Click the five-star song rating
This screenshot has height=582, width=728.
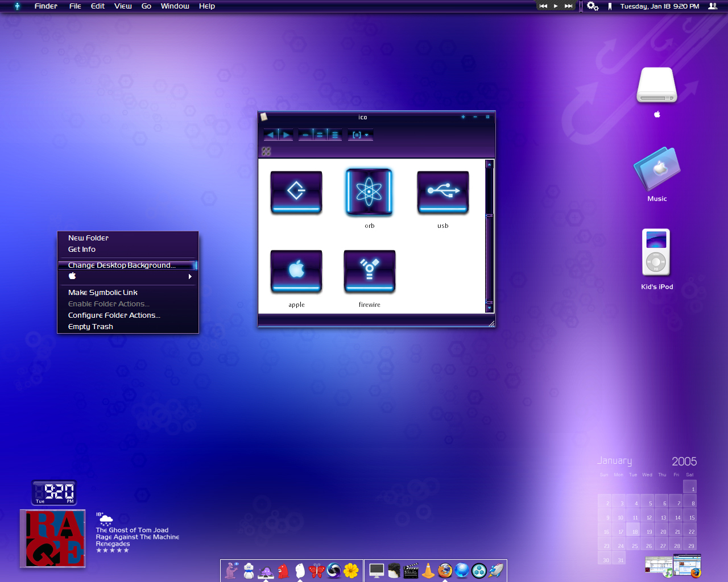point(113,550)
